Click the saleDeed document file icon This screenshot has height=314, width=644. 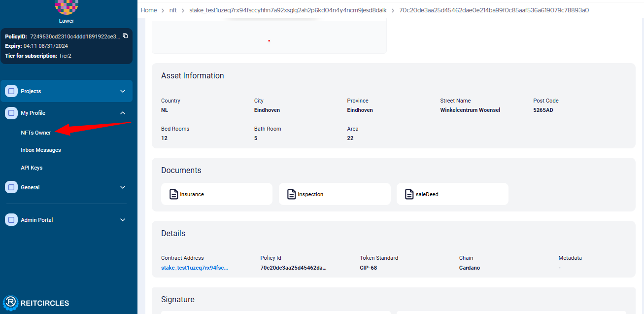coord(409,194)
